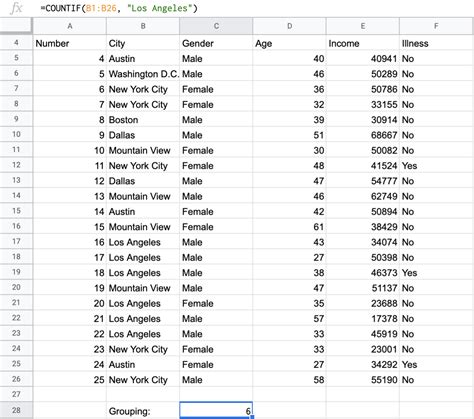The image size is (474, 419).
Task: Click 'No' illness cell in row 26
Action: click(x=436, y=380)
